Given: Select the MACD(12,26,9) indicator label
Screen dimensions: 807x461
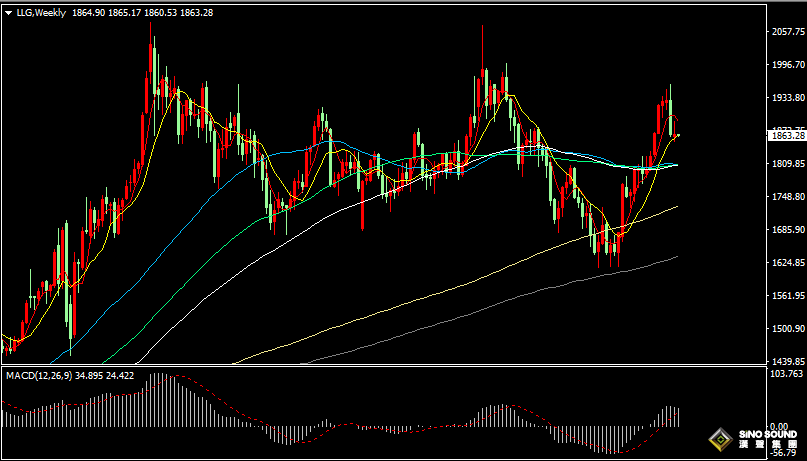Looking at the screenshot, I should point(39,376).
